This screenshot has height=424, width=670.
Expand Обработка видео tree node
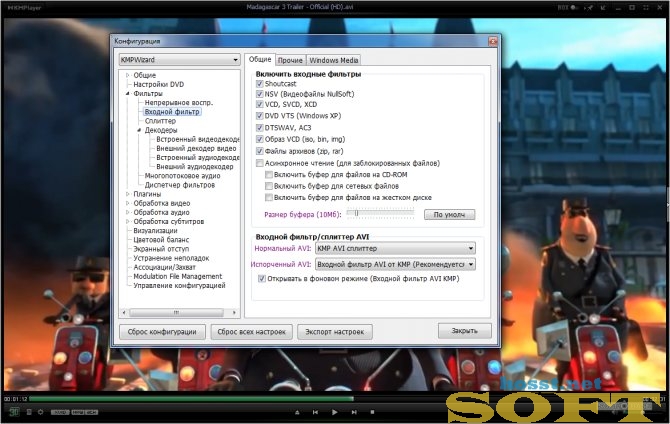127,203
